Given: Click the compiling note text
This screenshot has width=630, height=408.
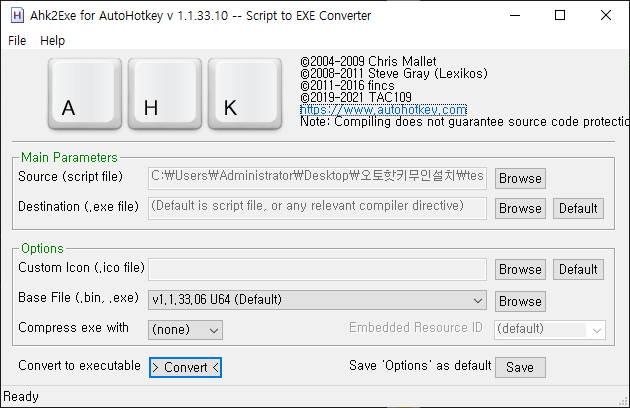Looking at the screenshot, I should tap(464, 121).
